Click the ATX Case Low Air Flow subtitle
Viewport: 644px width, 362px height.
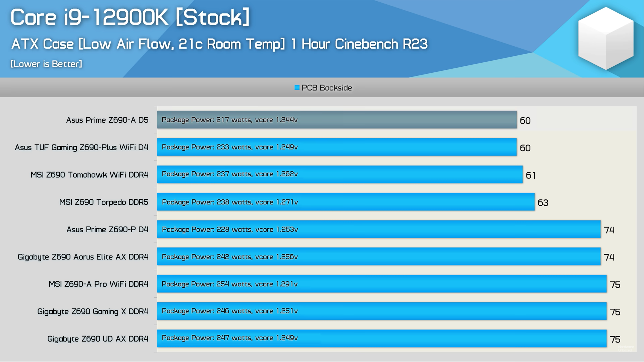[x=219, y=44]
